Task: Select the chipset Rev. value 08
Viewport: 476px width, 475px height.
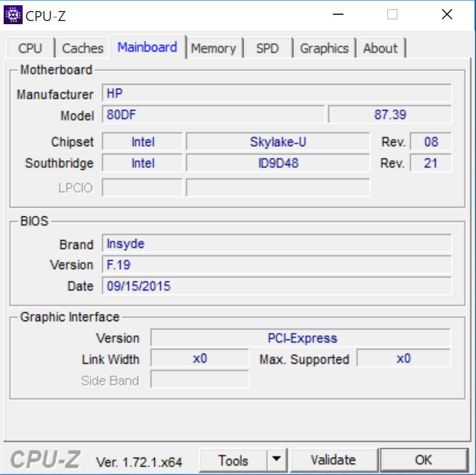Action: [x=431, y=142]
